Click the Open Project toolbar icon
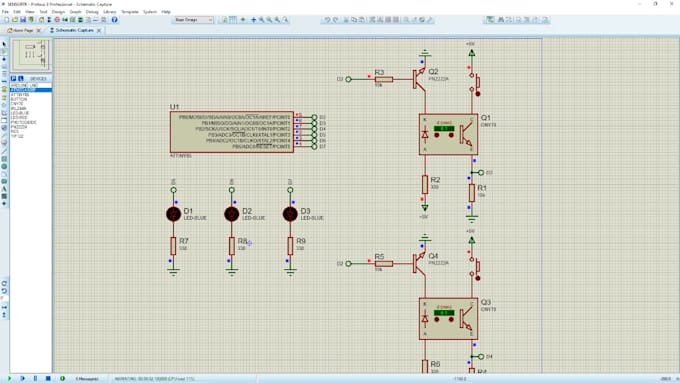This screenshot has width=680, height=383. pos(15,20)
